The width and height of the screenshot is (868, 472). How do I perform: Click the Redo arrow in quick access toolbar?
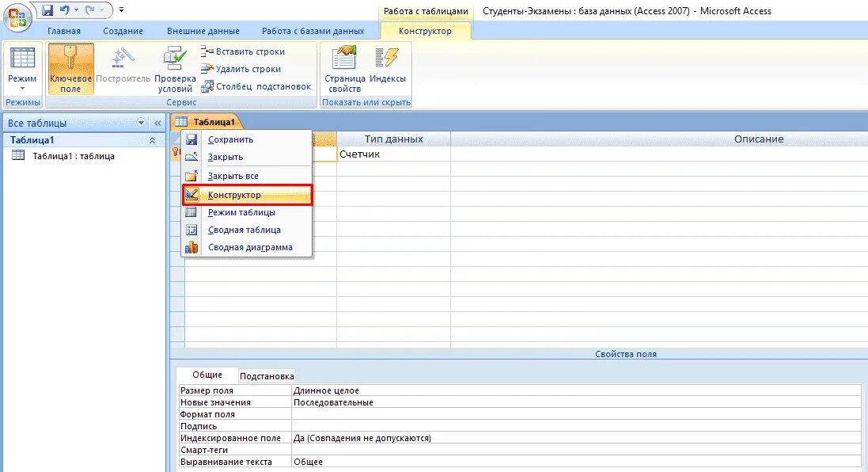click(x=89, y=10)
